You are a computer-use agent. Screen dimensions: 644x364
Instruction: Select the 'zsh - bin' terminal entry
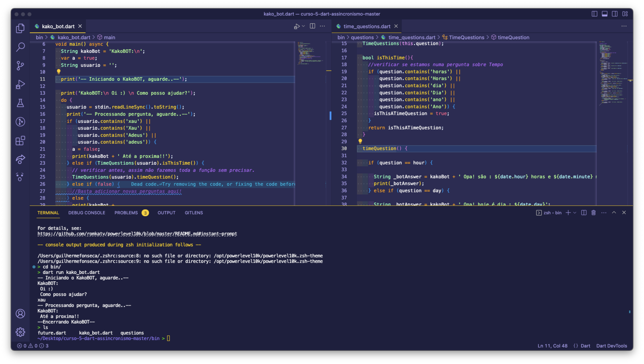click(x=549, y=213)
